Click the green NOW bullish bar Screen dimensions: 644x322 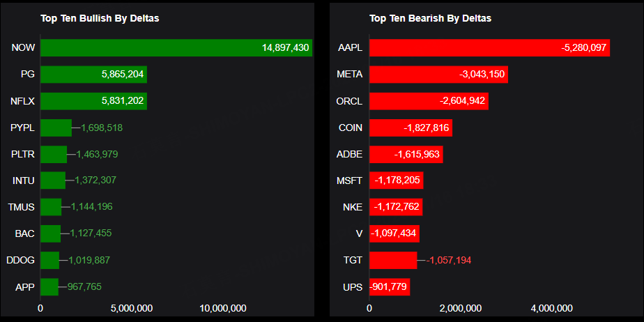click(176, 47)
